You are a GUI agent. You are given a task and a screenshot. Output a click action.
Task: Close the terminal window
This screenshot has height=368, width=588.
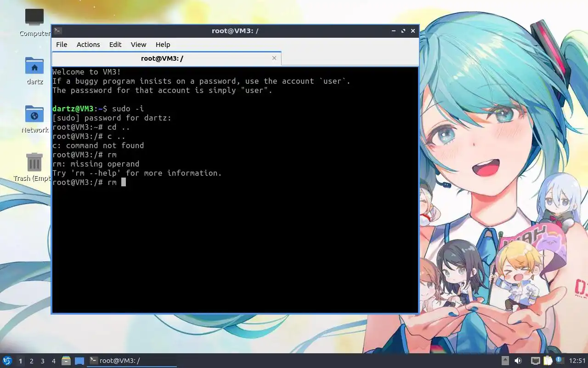point(413,31)
